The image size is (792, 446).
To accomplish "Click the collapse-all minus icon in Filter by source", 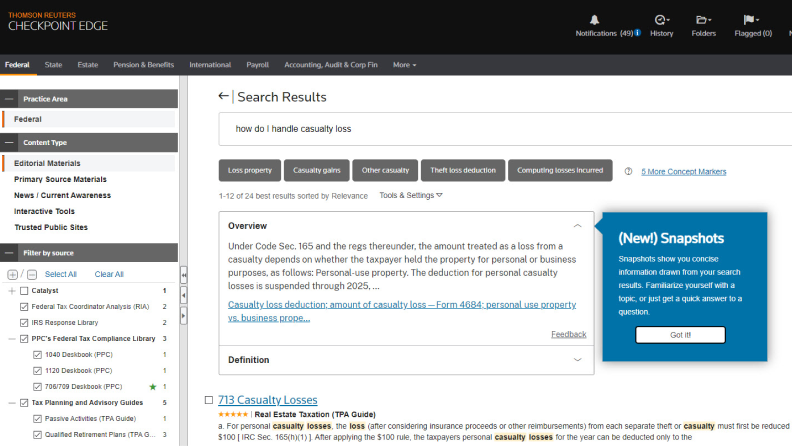I will (x=32, y=274).
